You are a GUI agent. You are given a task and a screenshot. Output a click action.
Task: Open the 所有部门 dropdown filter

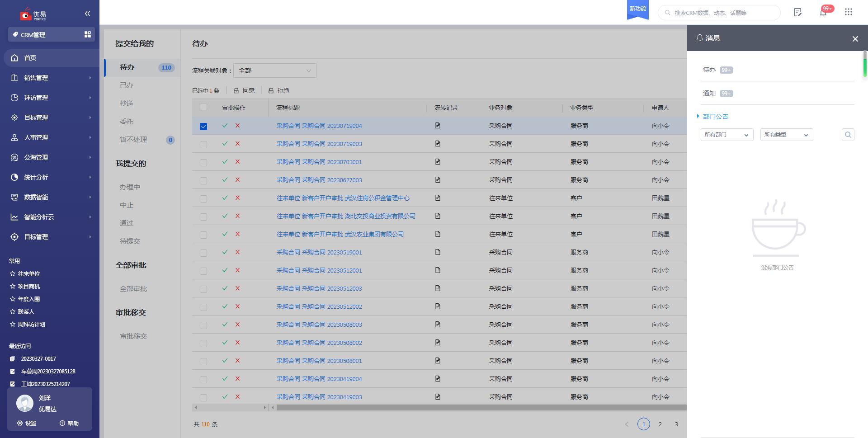pos(726,135)
